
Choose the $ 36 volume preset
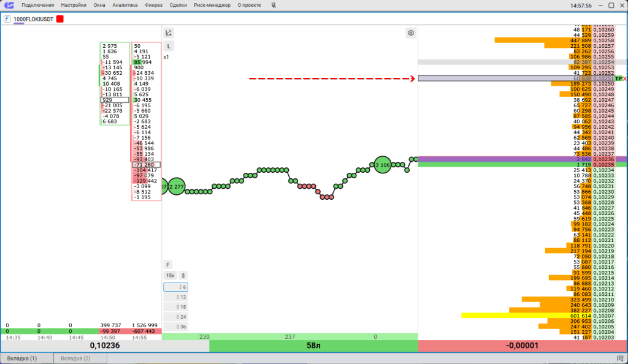pyautogui.click(x=176, y=327)
